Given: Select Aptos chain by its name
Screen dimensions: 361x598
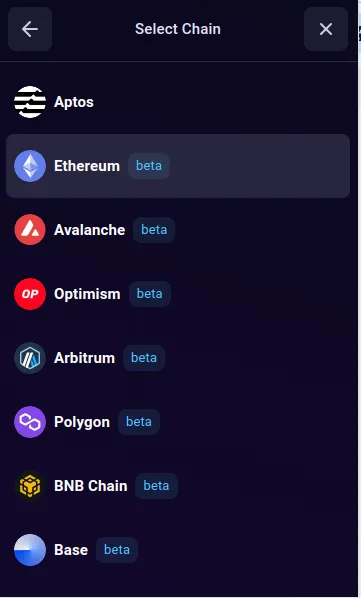Looking at the screenshot, I should point(74,102).
